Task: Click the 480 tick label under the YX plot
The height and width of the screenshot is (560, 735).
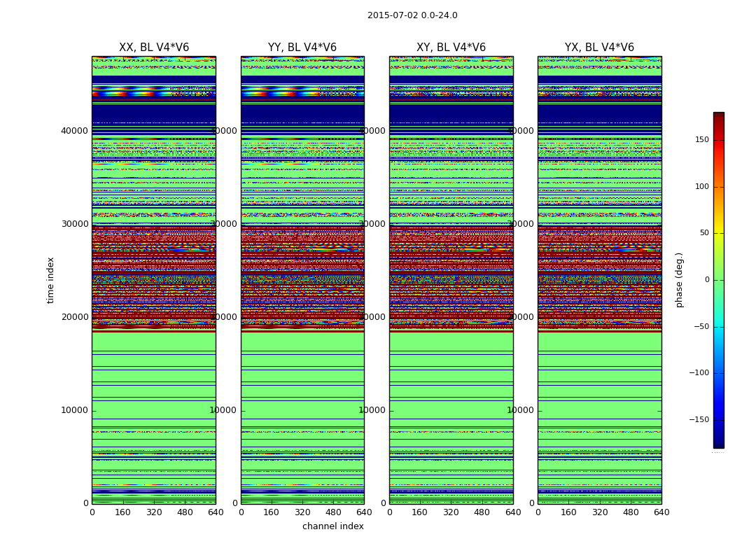Action: coord(631,512)
